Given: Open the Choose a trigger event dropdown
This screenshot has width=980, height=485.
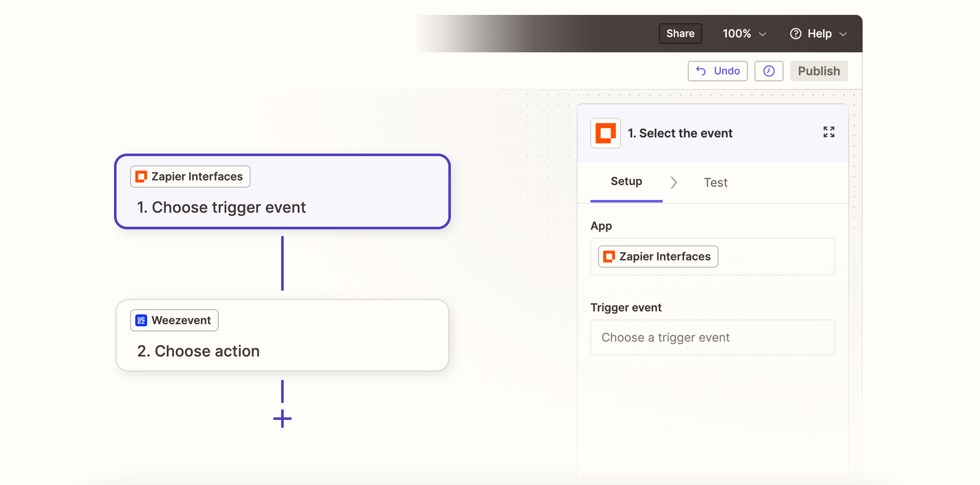Looking at the screenshot, I should pyautogui.click(x=712, y=337).
